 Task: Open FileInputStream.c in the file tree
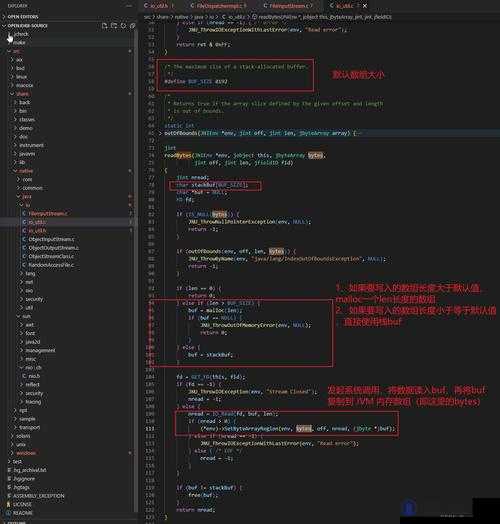(x=45, y=213)
